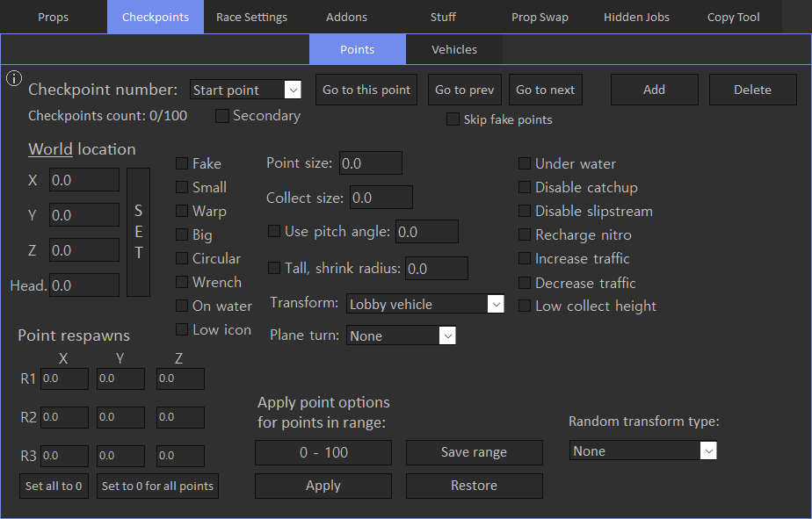812x519 pixels.
Task: Click the shrink radius value field
Action: tap(437, 268)
